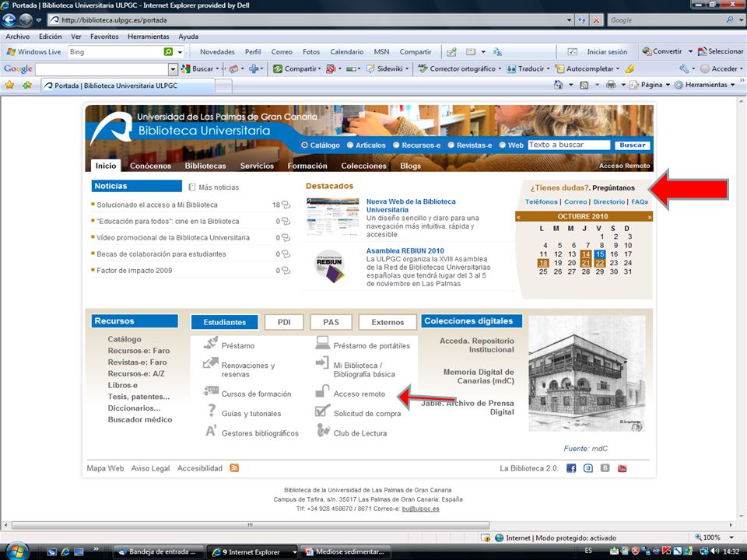Viewport: 747px width, 560px height.
Task: Switch to the PDI tab
Action: (x=284, y=322)
